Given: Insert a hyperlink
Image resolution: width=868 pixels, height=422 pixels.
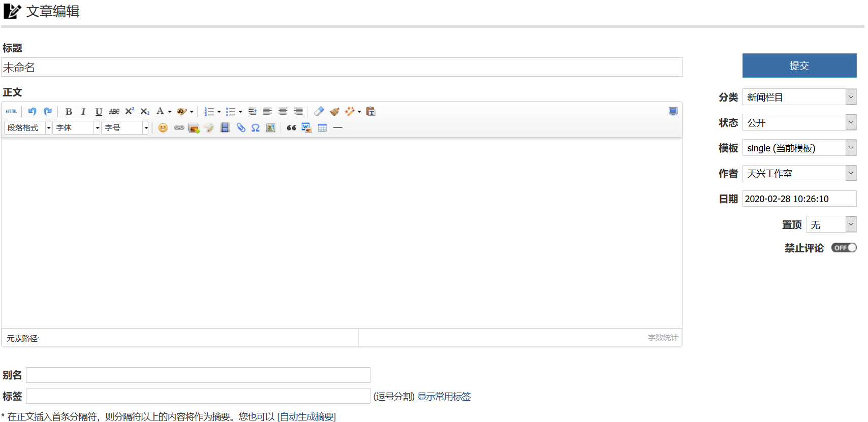Looking at the screenshot, I should coord(179,127).
